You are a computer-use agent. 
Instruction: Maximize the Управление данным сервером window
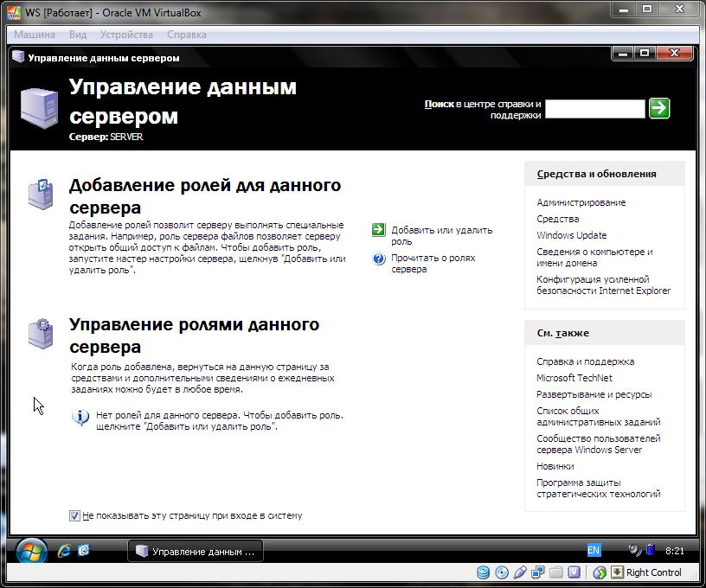click(x=645, y=54)
